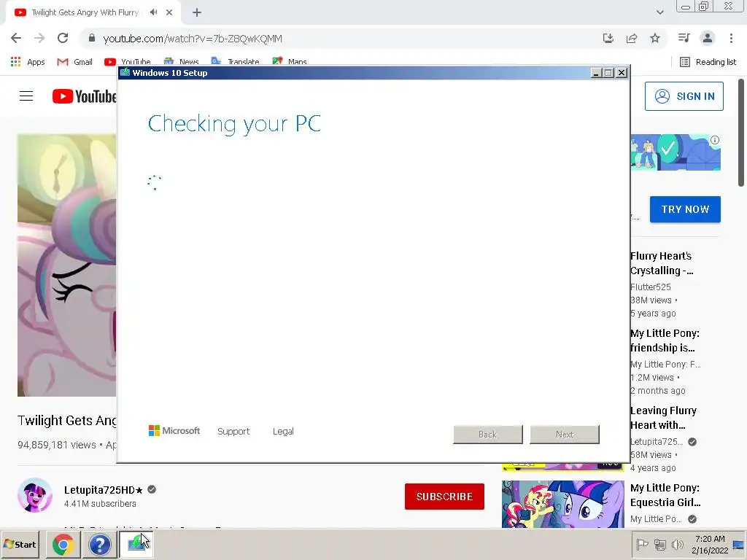747x560 pixels.
Task: Click Support link in Windows 10 Setup
Action: click(233, 431)
